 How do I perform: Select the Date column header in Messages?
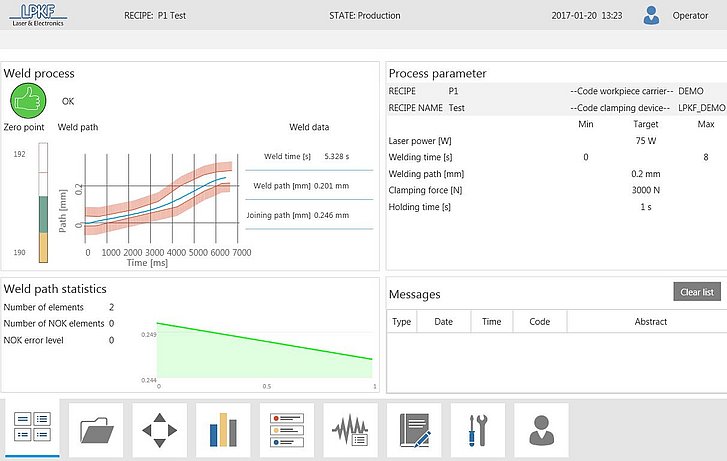tap(443, 322)
